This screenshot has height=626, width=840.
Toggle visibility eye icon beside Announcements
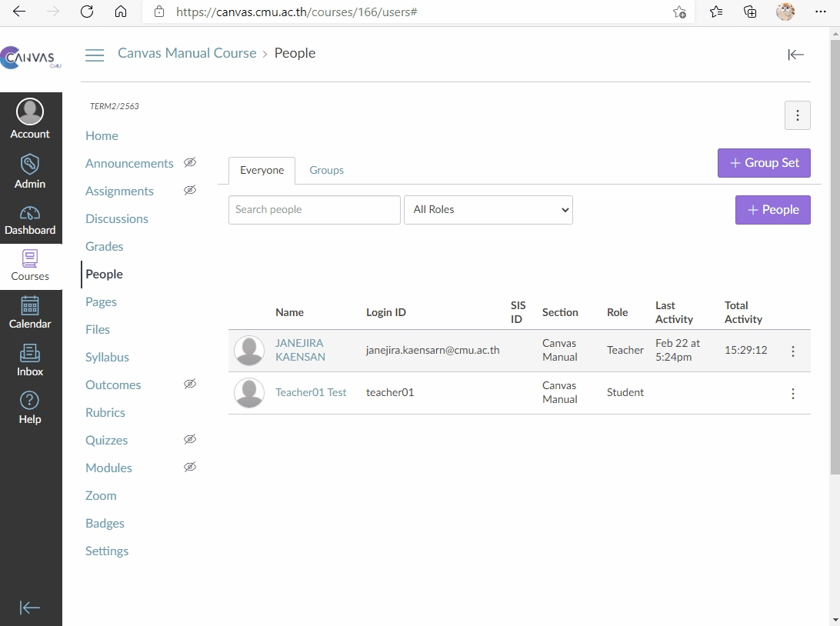tap(189, 163)
